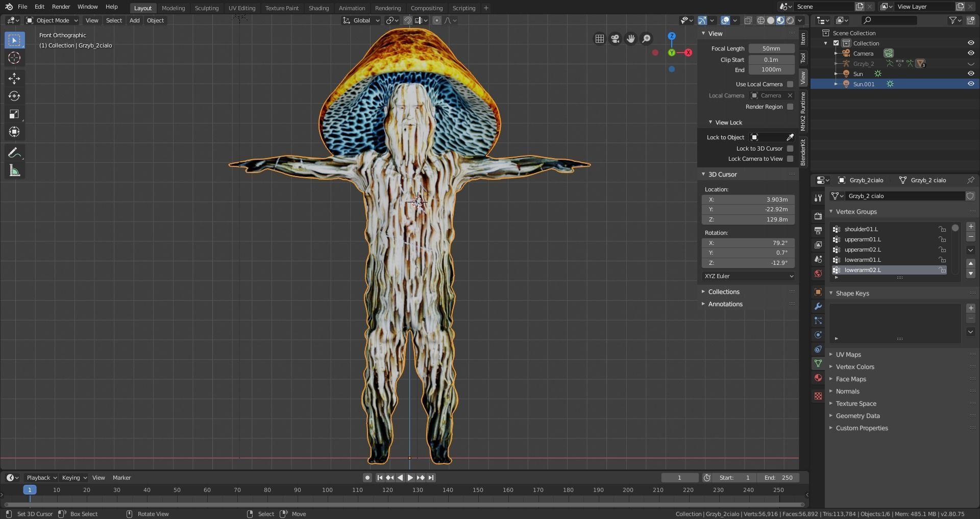Select the Annotate tool
980x519 pixels.
(14, 153)
